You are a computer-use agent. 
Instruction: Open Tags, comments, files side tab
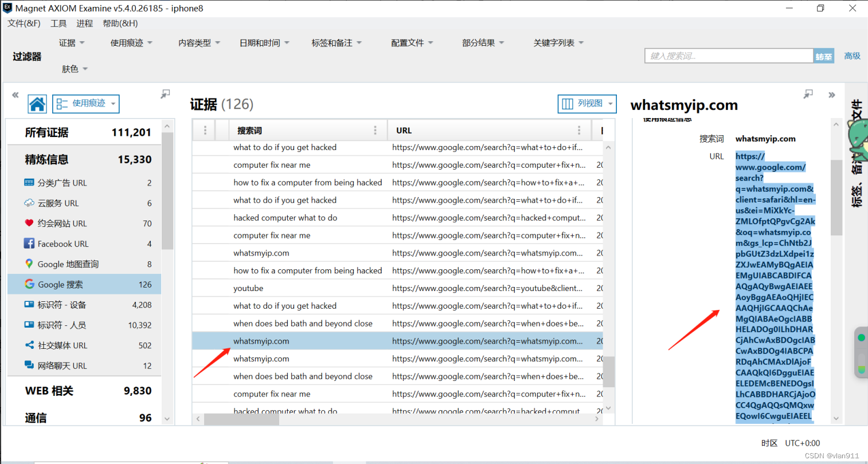click(857, 154)
